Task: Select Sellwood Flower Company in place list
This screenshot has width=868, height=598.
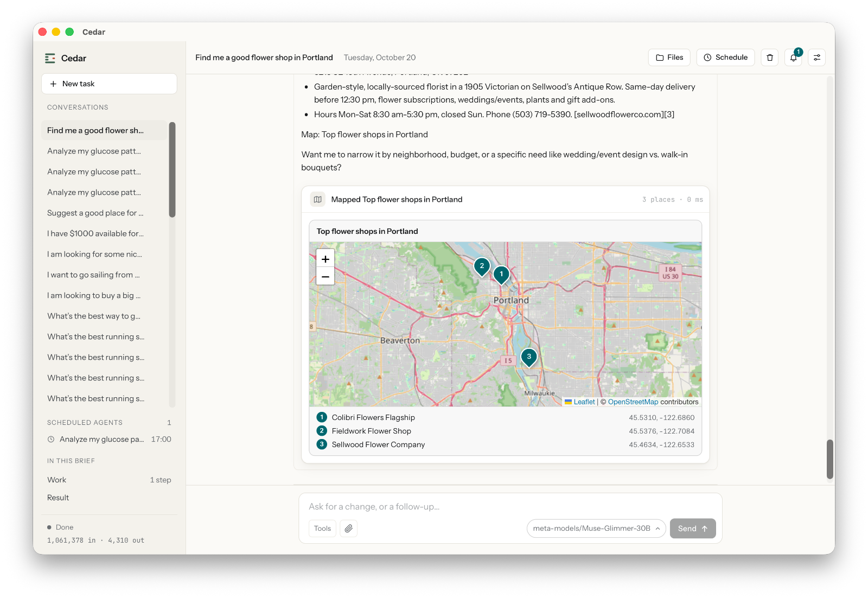Action: coord(505,444)
